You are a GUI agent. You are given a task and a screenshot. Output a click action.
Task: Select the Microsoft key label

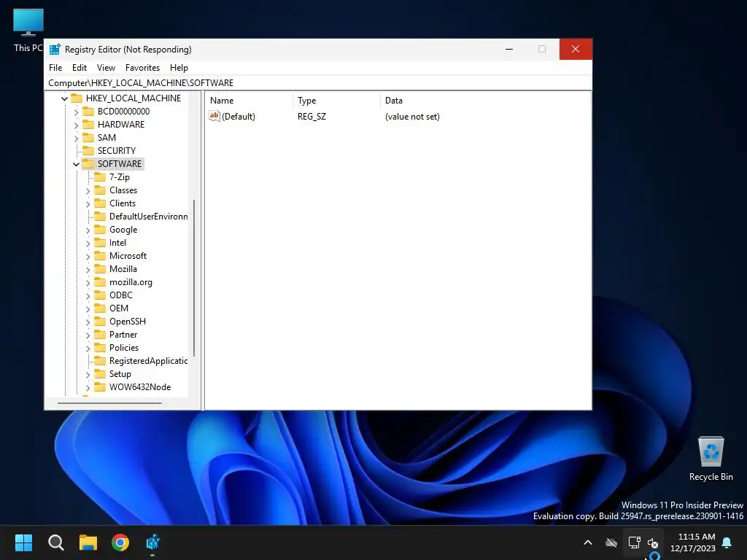tap(128, 256)
